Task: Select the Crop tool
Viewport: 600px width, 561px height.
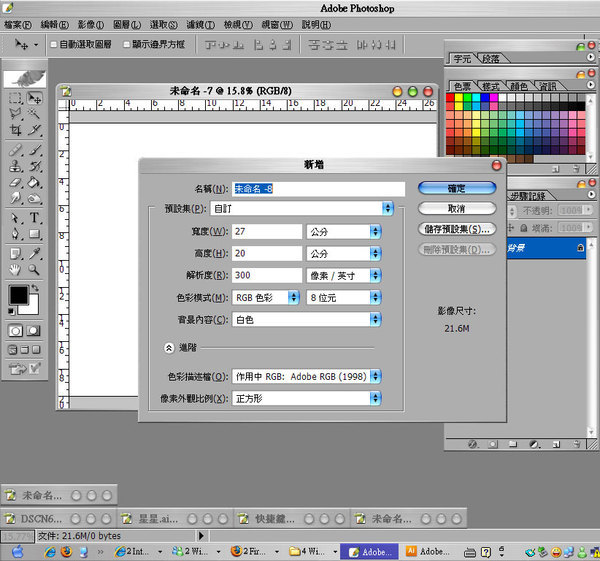Action: [x=16, y=131]
